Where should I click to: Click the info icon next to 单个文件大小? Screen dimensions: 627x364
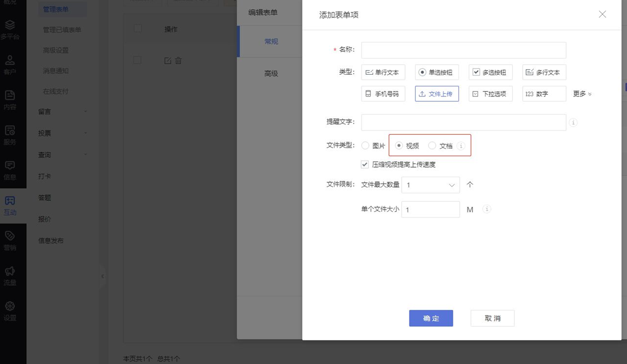tap(486, 209)
